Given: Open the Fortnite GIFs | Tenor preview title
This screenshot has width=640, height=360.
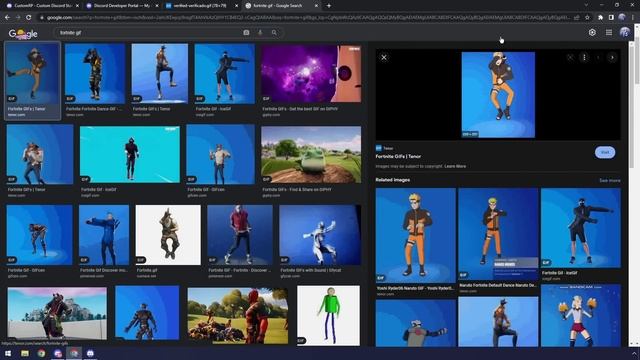Looking at the screenshot, I should point(398,156).
